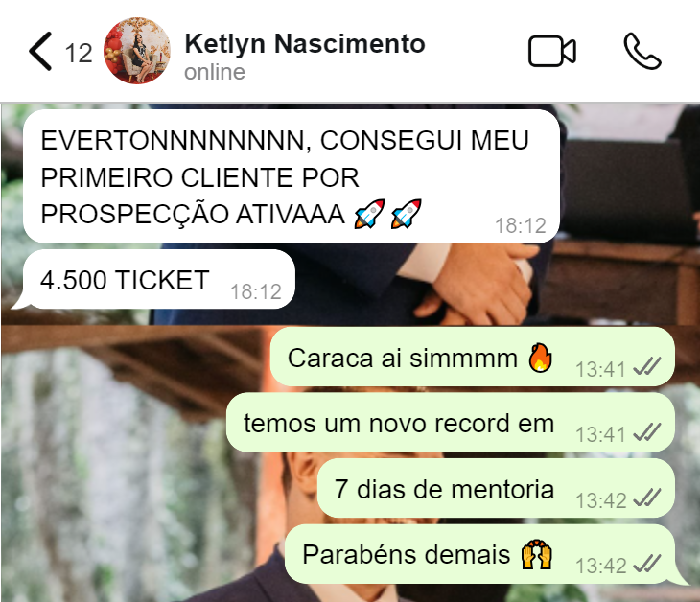The width and height of the screenshot is (700, 602).
Task: Go back using the left arrow
Action: click(x=40, y=51)
